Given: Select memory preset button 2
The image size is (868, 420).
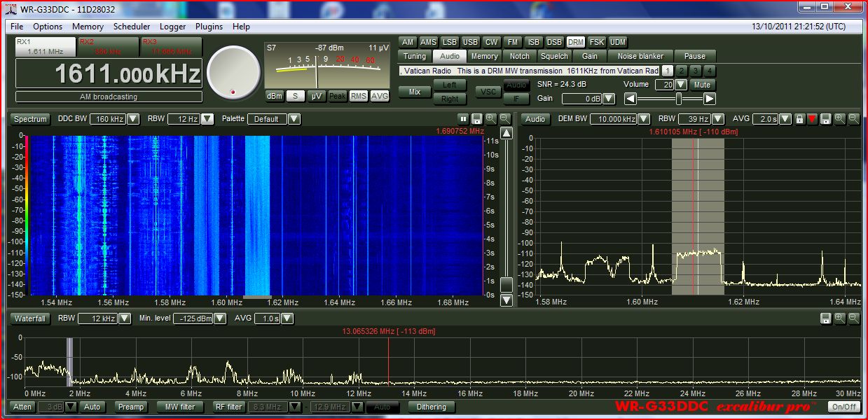Looking at the screenshot, I should pyautogui.click(x=682, y=71).
